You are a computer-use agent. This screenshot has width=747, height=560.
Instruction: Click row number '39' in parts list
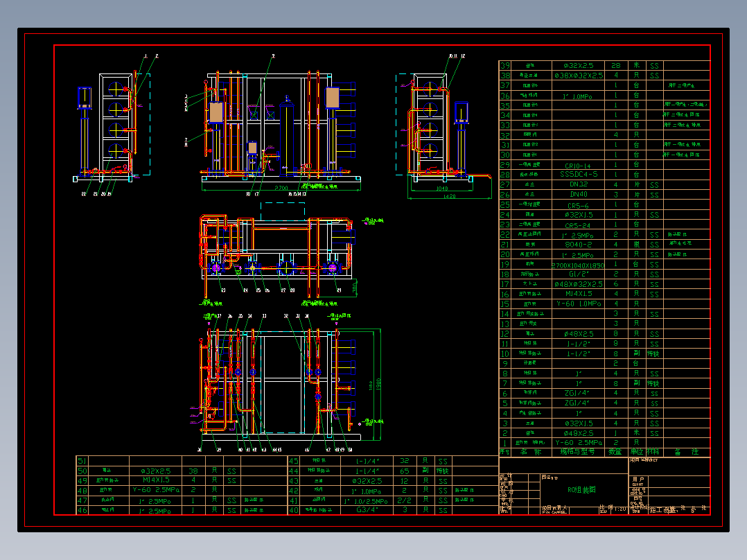pyautogui.click(x=505, y=65)
